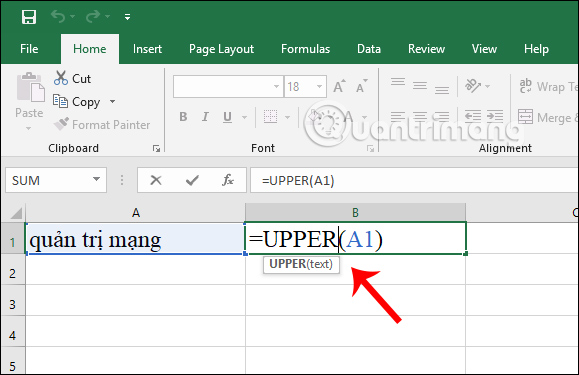Toggle Bold formatting
This screenshot has width=579, height=375.
coord(183,117)
